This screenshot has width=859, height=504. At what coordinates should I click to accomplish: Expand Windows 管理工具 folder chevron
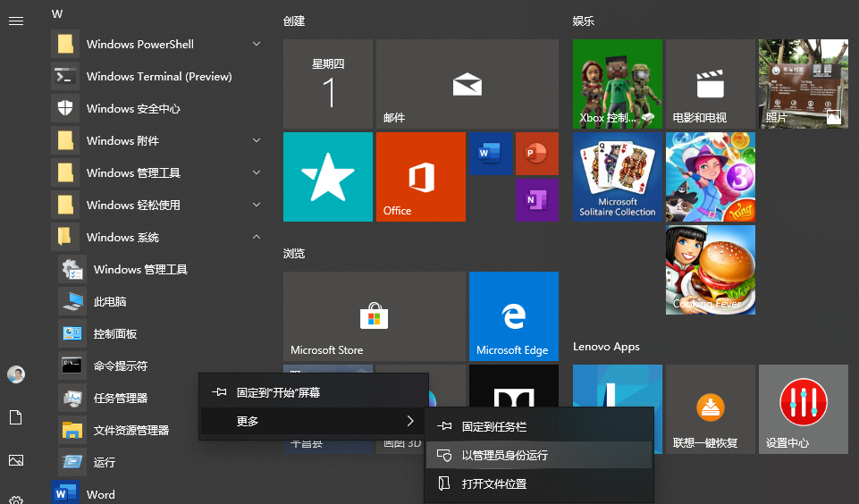tap(257, 172)
